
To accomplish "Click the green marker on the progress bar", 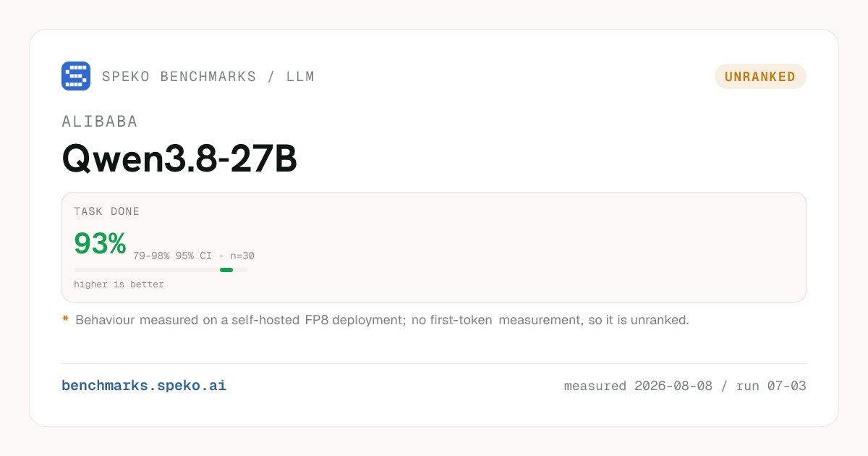I will (x=226, y=270).
